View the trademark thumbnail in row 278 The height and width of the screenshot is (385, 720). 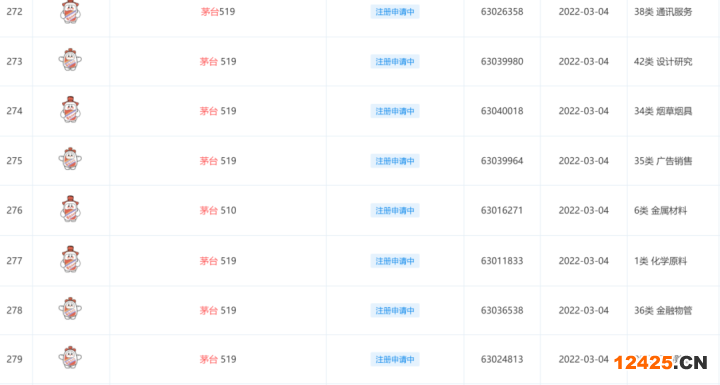point(70,308)
